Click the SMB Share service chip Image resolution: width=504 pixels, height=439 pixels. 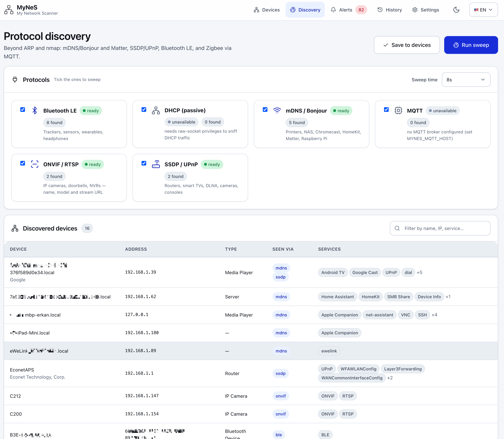tap(398, 297)
